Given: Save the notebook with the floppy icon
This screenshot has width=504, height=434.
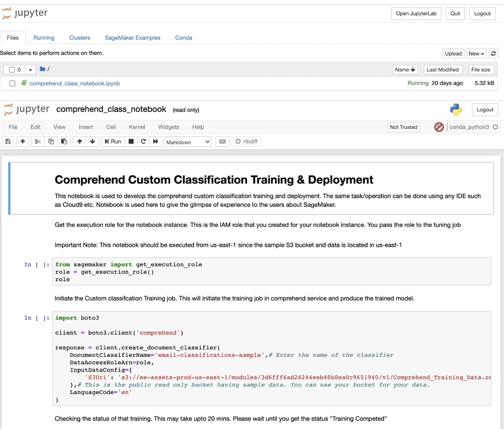Looking at the screenshot, I should coord(8,141).
